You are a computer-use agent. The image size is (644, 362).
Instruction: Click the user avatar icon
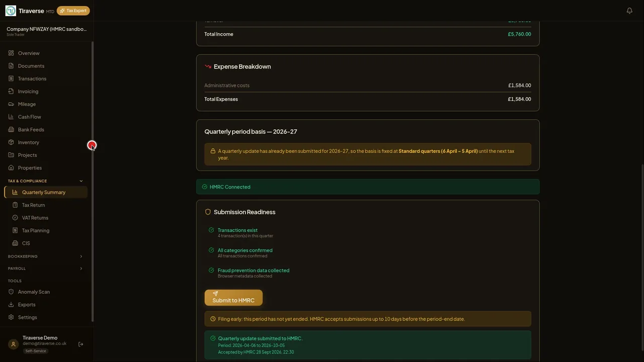coord(14,344)
